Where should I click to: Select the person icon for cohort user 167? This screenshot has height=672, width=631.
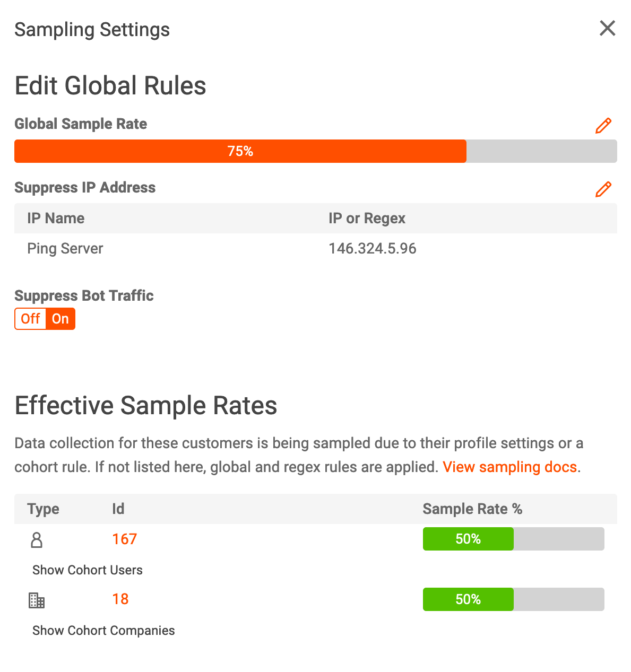coord(37,539)
